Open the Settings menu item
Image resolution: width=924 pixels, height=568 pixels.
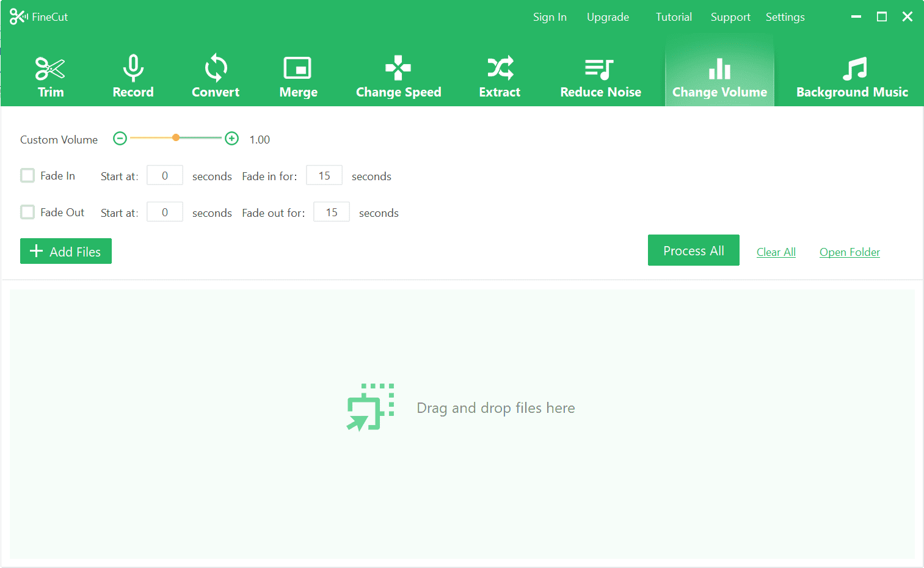coord(785,17)
